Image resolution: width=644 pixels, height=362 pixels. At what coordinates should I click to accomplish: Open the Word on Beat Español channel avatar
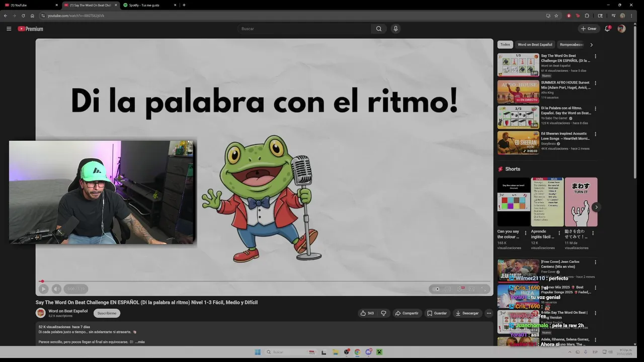point(41,313)
